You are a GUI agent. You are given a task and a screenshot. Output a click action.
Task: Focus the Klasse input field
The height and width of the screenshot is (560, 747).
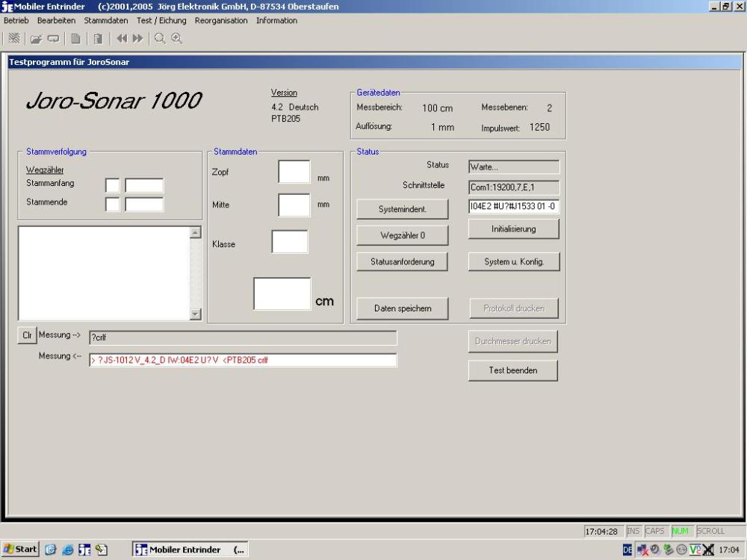point(290,242)
